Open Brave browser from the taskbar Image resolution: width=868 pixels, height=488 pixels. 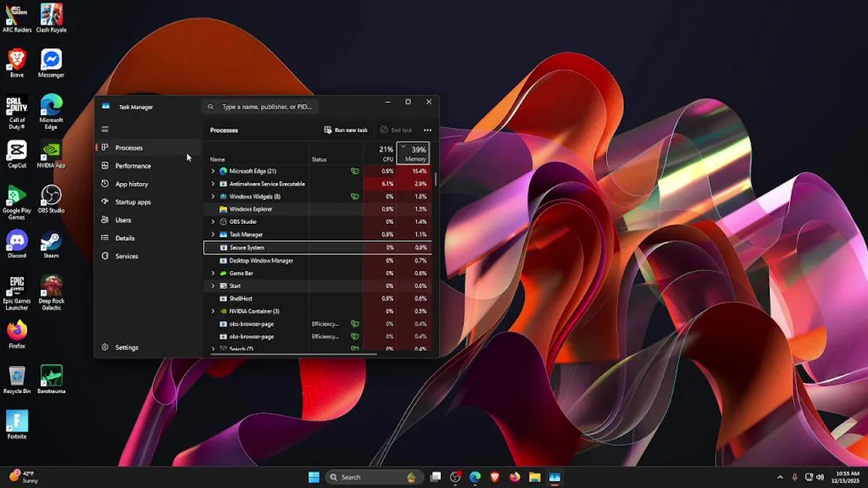click(495, 477)
